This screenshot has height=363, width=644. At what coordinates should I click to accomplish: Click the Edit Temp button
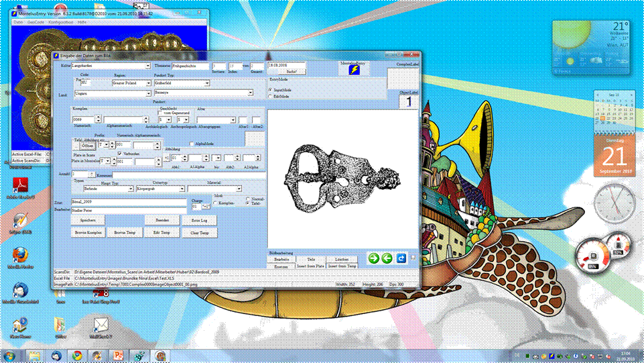point(162,233)
